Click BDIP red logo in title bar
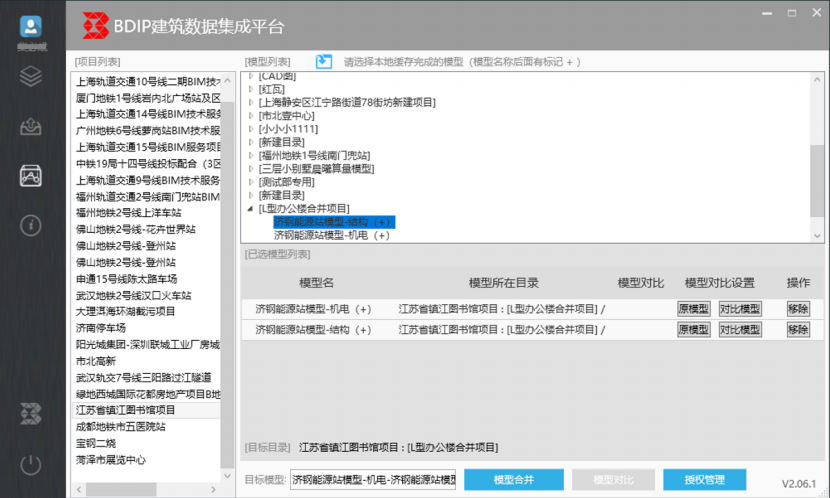The width and height of the screenshot is (830, 498). [96, 25]
